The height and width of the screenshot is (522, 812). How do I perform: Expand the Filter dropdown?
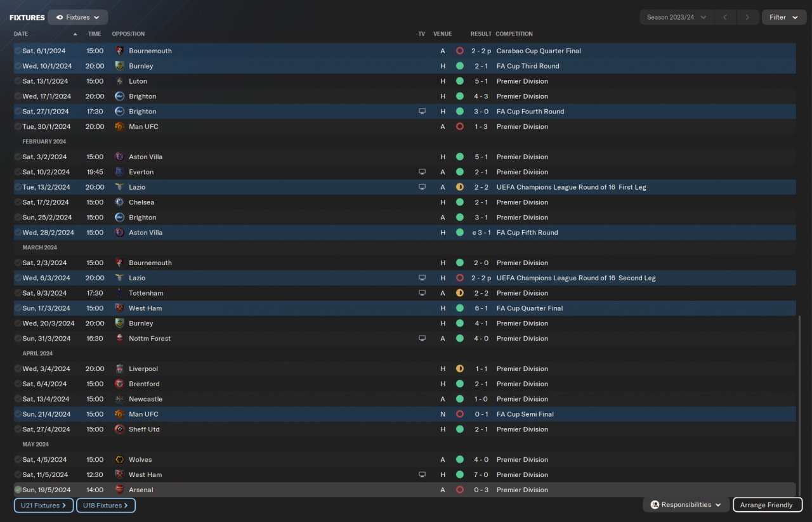783,17
